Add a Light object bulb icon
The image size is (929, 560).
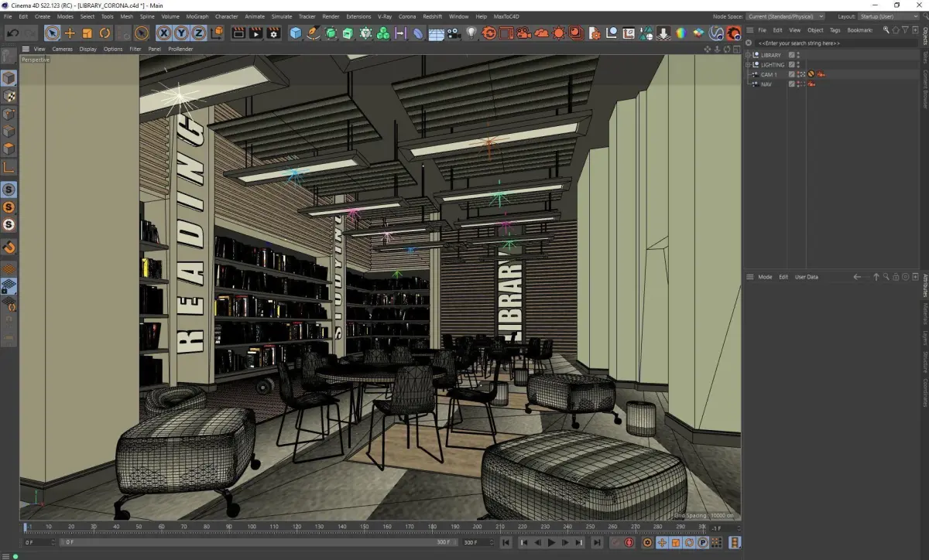(x=471, y=33)
